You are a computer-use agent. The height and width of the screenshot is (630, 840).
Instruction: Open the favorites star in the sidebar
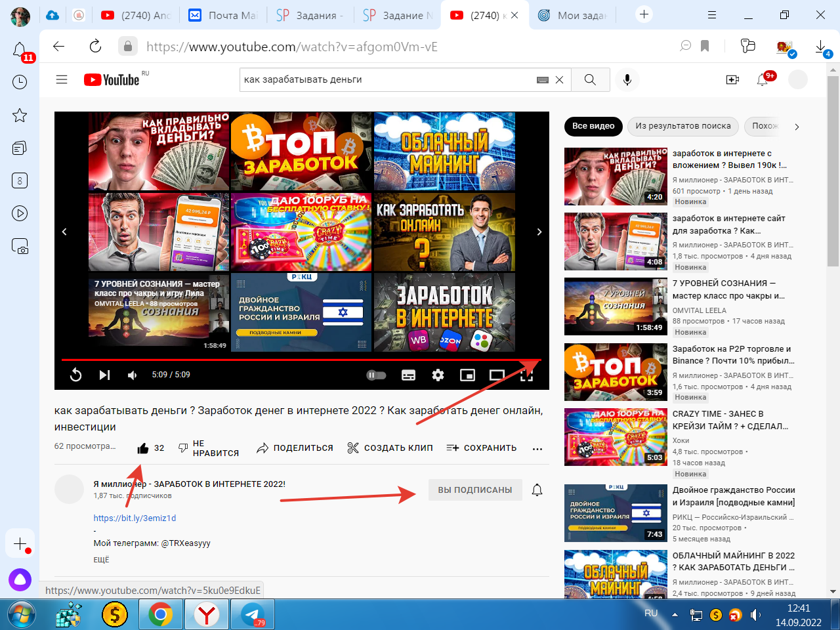(20, 115)
